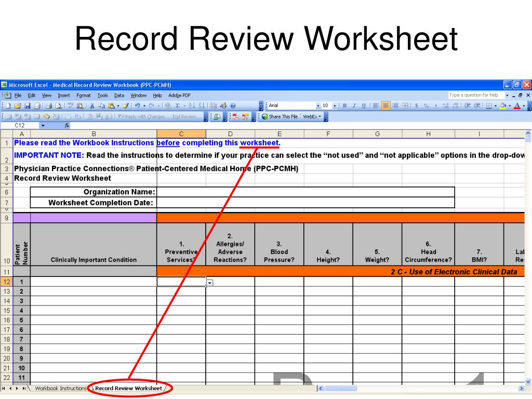Open the WebEx dropdown menu
Image resolution: width=532 pixels, height=399 pixels.
tap(312, 117)
